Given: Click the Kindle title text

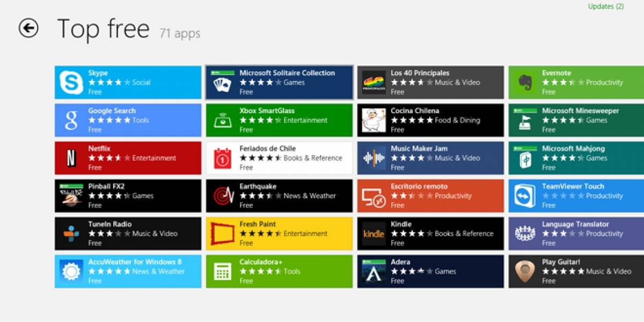Looking at the screenshot, I should click(x=401, y=224).
